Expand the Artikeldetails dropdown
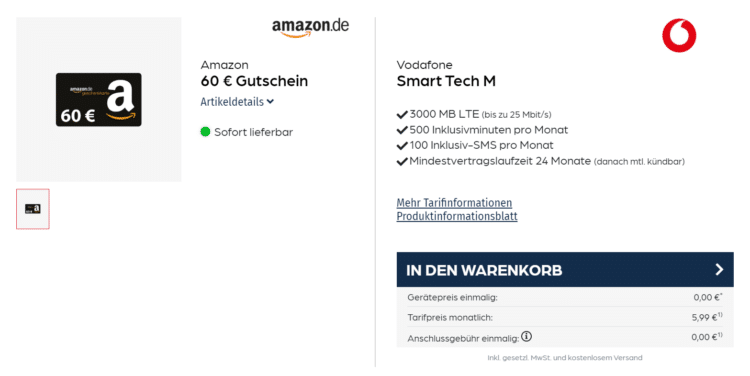 coord(237,101)
